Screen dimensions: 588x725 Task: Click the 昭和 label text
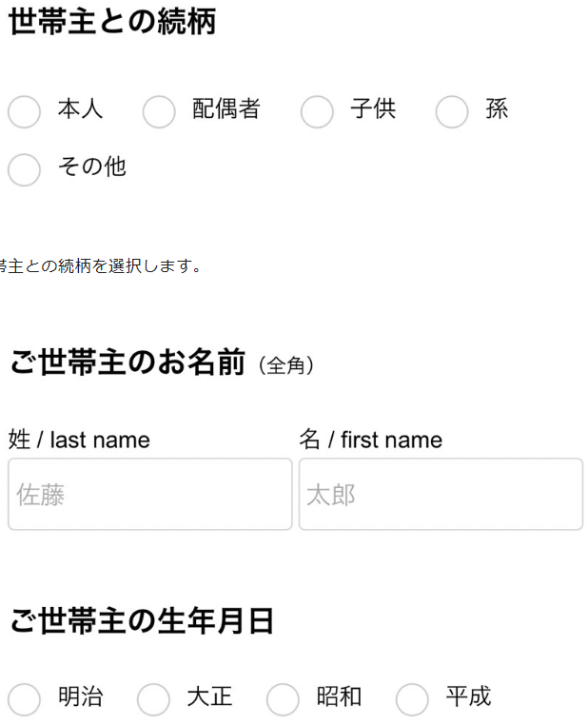tap(339, 696)
